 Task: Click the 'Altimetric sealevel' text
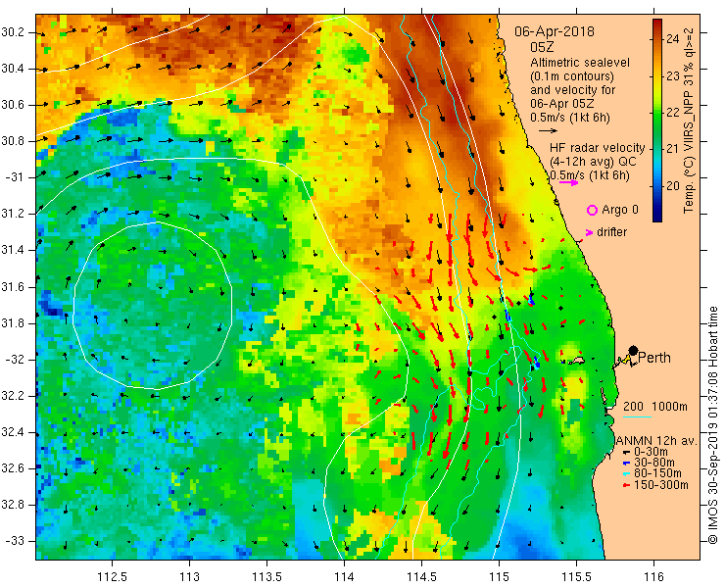pyautogui.click(x=580, y=62)
